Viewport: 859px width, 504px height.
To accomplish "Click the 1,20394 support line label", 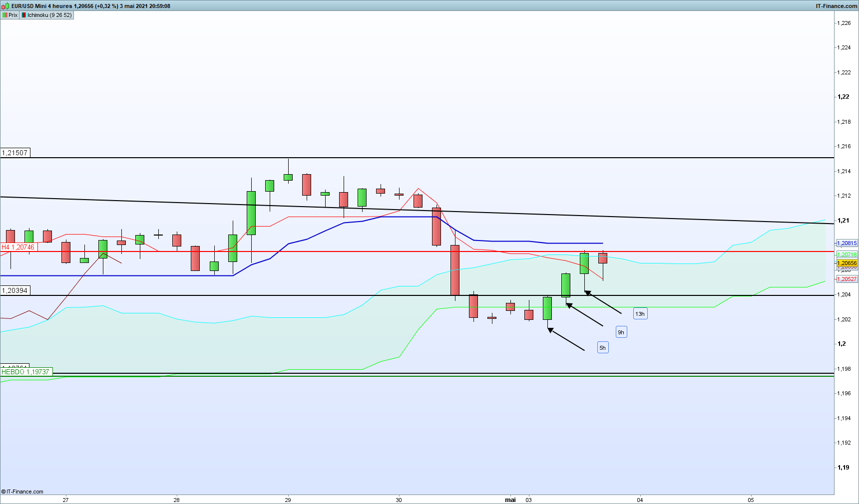I will point(15,290).
